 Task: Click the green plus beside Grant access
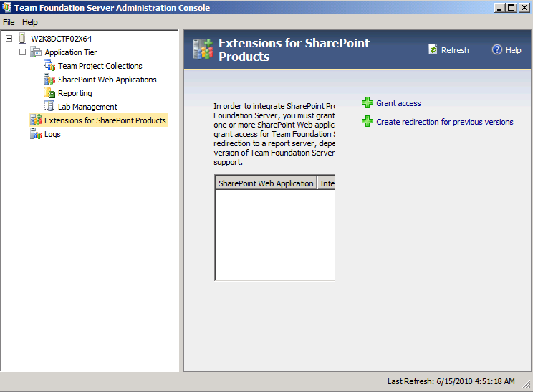point(368,102)
